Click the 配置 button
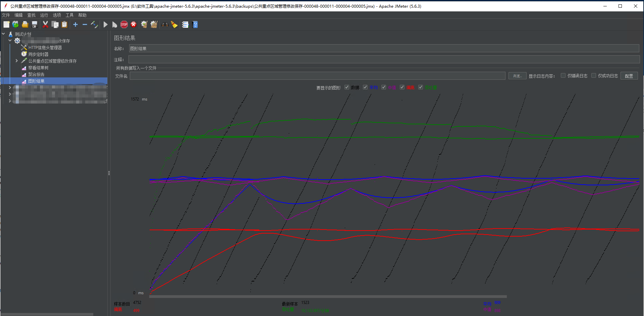644x316 pixels. pos(629,76)
